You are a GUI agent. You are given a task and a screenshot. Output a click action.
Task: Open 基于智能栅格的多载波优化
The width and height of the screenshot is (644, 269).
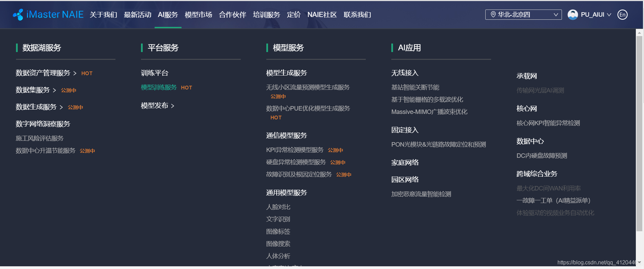click(x=427, y=100)
